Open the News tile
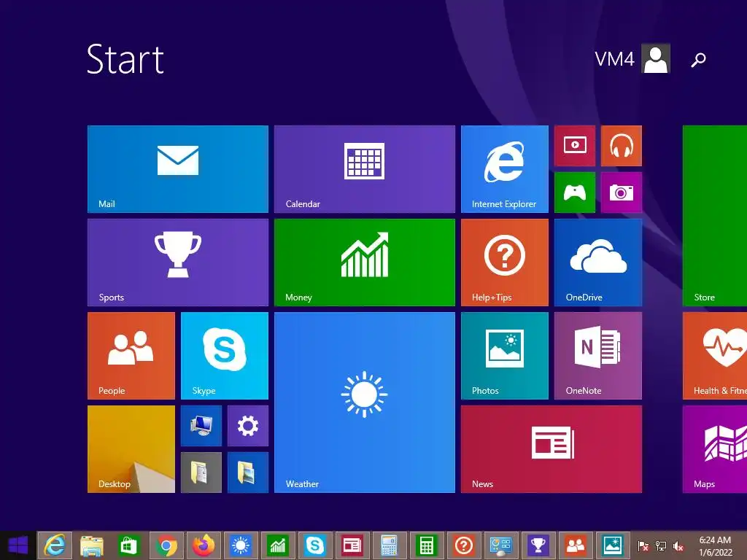Image resolution: width=747 pixels, height=560 pixels. [x=551, y=449]
